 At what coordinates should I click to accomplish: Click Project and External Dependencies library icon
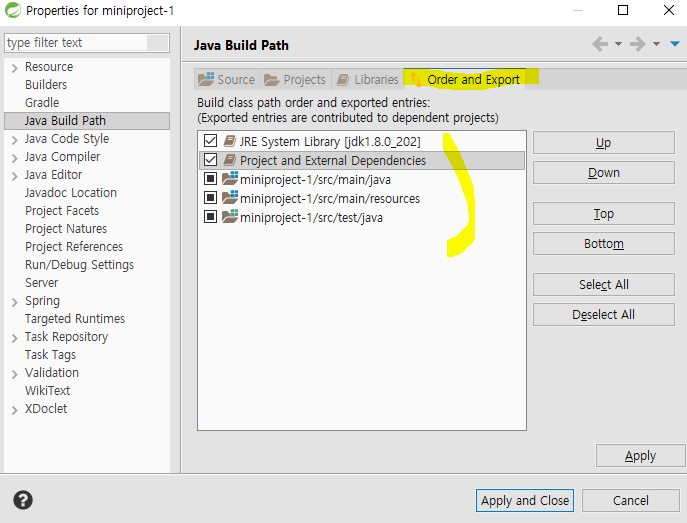click(230, 160)
